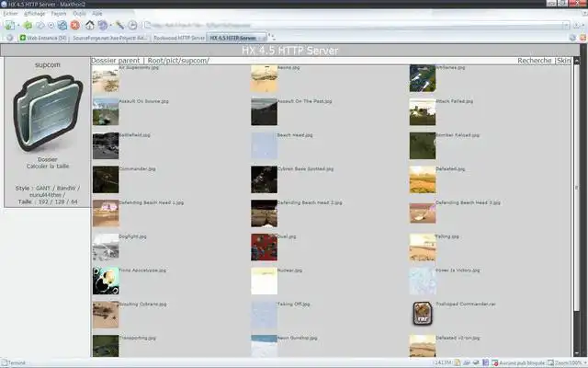Click the refresh icon in browser toolbar
Image resolution: width=588 pixels, height=368 pixels.
[62, 25]
